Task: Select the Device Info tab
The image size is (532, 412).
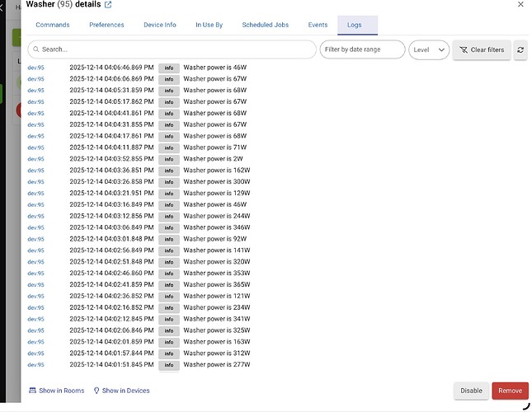Action: [160, 26]
